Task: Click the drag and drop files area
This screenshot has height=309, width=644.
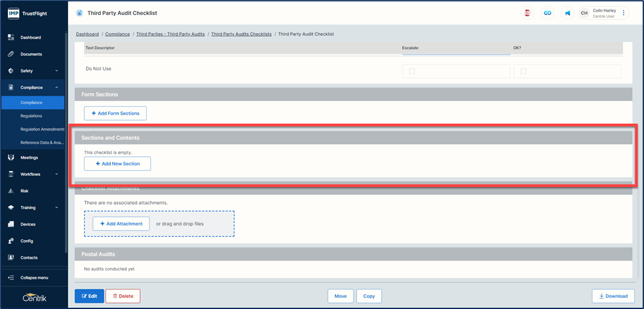Action: (160, 224)
